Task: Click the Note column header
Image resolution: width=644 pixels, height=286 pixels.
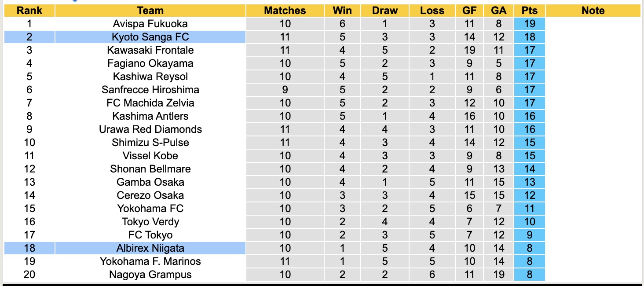Action: 593,11
